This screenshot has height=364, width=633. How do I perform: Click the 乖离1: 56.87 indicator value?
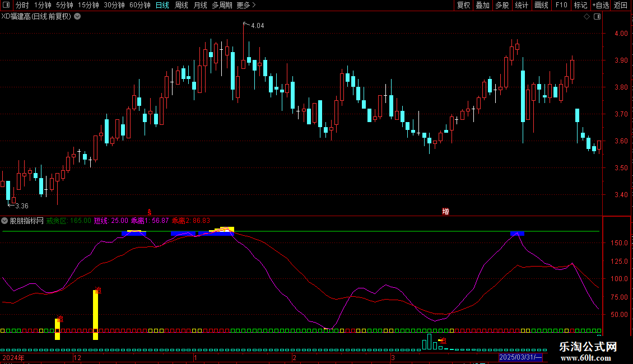(150, 221)
